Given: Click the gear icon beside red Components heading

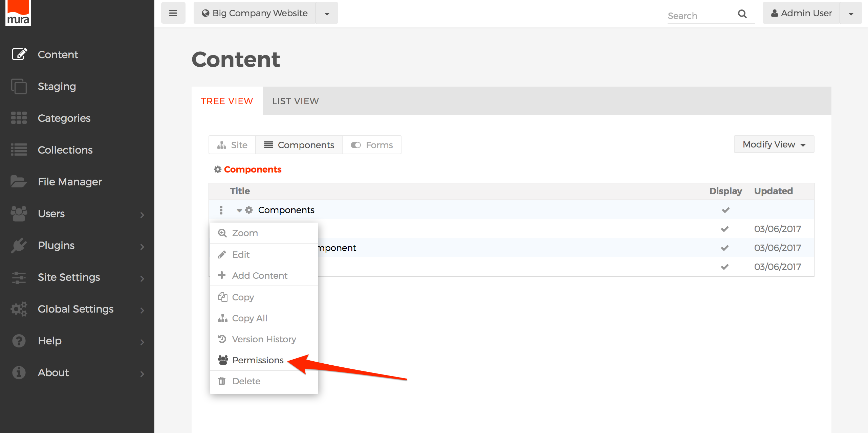Looking at the screenshot, I should point(217,169).
